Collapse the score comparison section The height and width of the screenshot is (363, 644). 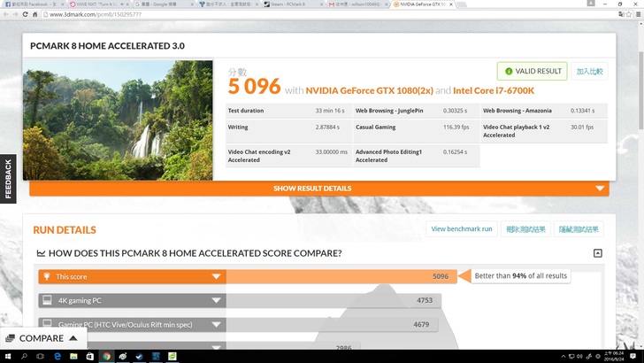coord(598,253)
